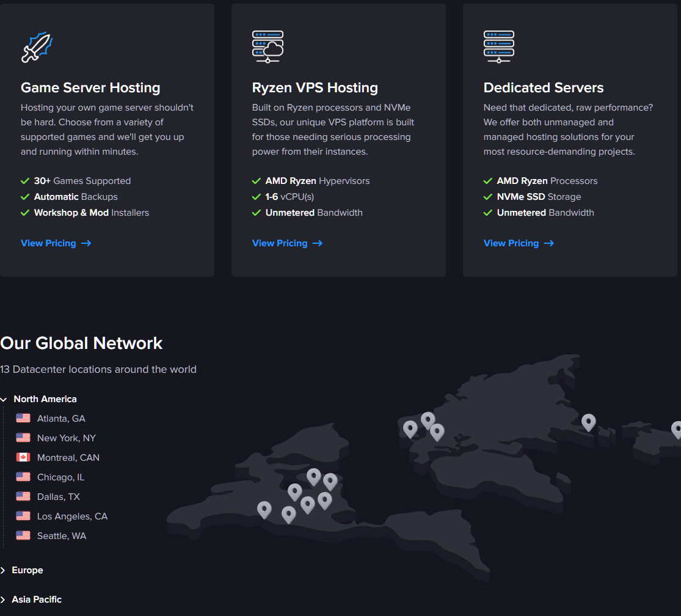Click the Dedicated Servers rack icon
681x616 pixels.
(498, 47)
